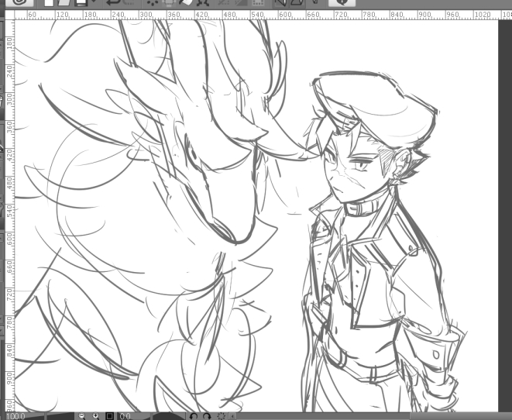Undo last stroke with top toolbar arrow
512x420 pixels.
115,3
